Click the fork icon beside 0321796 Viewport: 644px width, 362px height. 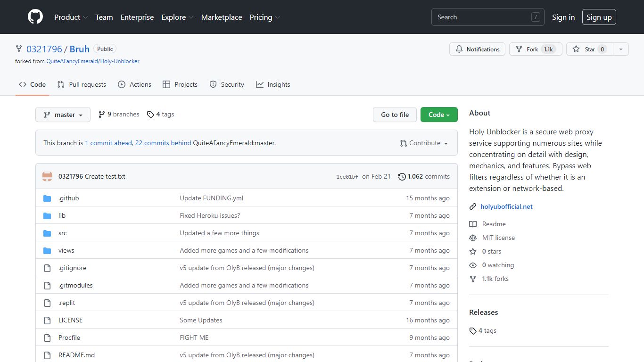pos(19,49)
